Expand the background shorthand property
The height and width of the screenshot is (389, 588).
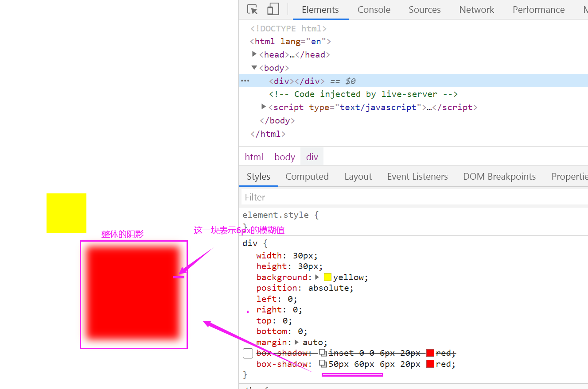tap(317, 277)
